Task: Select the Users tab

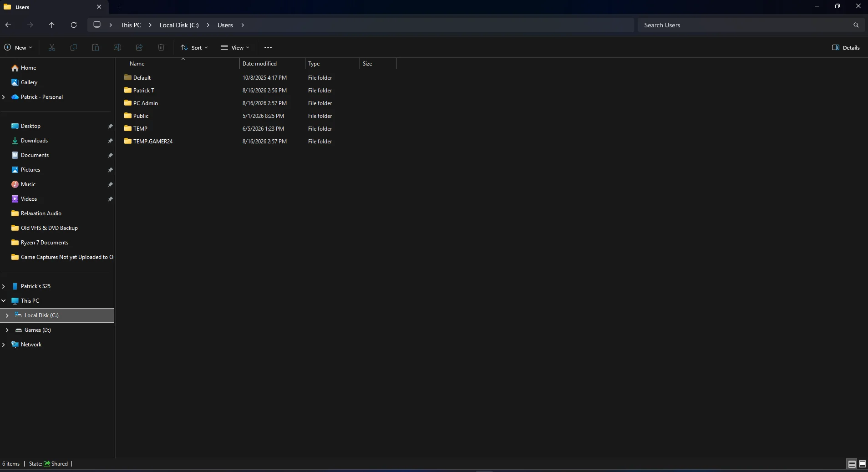Action: tap(54, 7)
